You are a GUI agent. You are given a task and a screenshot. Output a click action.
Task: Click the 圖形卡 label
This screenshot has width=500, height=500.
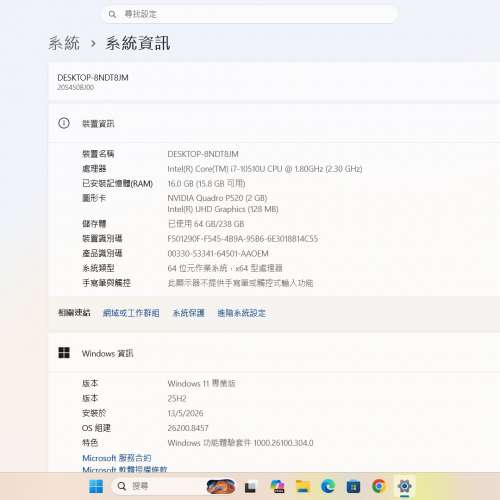click(94, 198)
